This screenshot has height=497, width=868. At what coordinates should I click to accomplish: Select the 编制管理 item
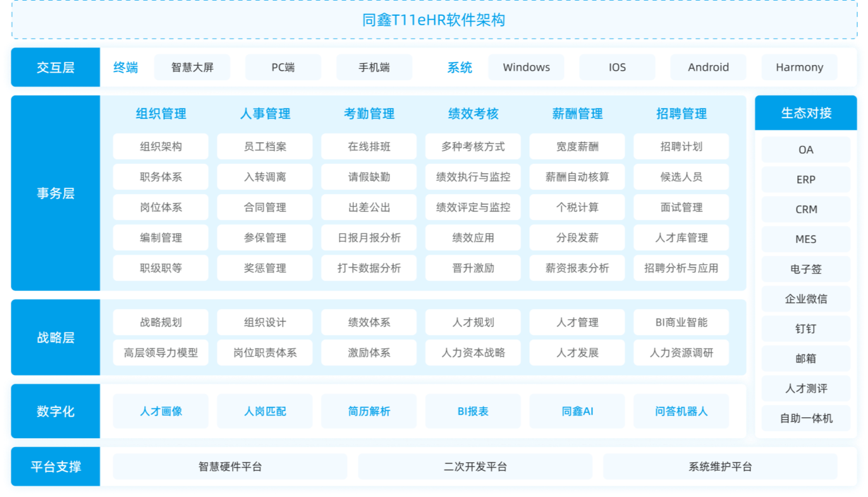pos(161,237)
